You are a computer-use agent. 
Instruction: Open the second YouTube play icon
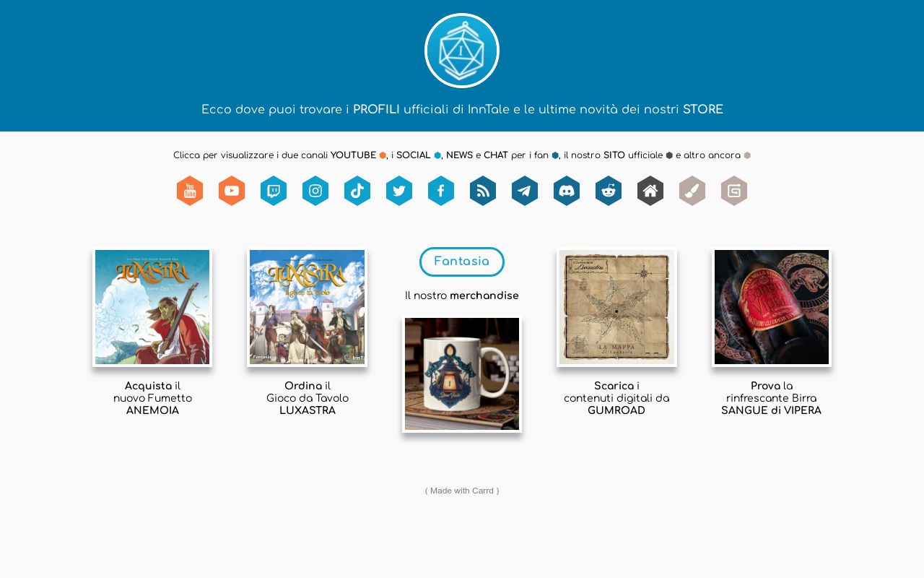(232, 191)
